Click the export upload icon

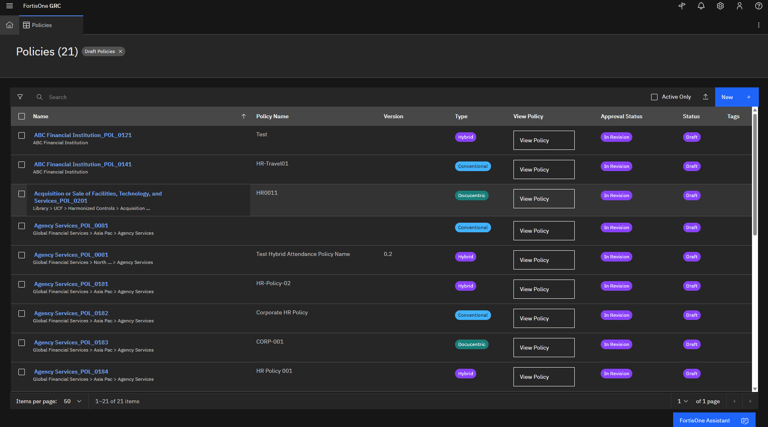click(x=705, y=97)
